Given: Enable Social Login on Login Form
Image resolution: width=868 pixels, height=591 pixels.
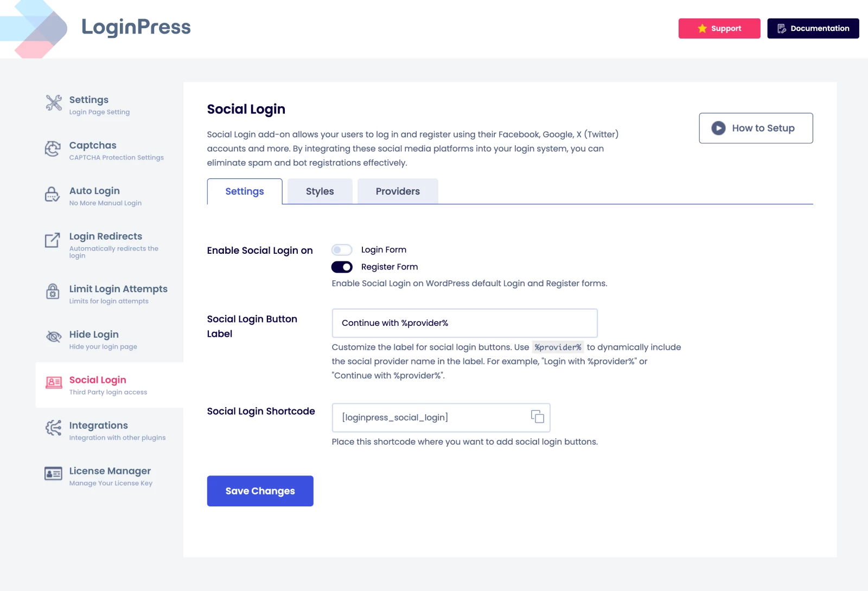Looking at the screenshot, I should click(x=342, y=250).
